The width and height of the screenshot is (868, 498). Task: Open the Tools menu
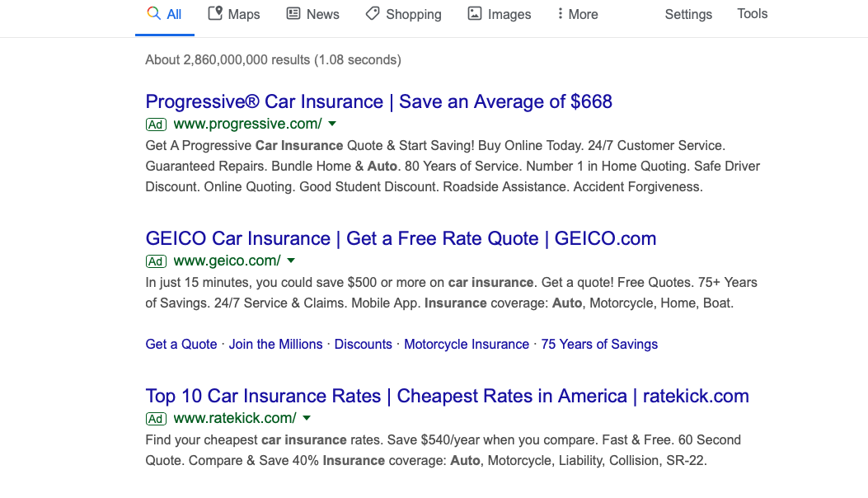tap(753, 14)
